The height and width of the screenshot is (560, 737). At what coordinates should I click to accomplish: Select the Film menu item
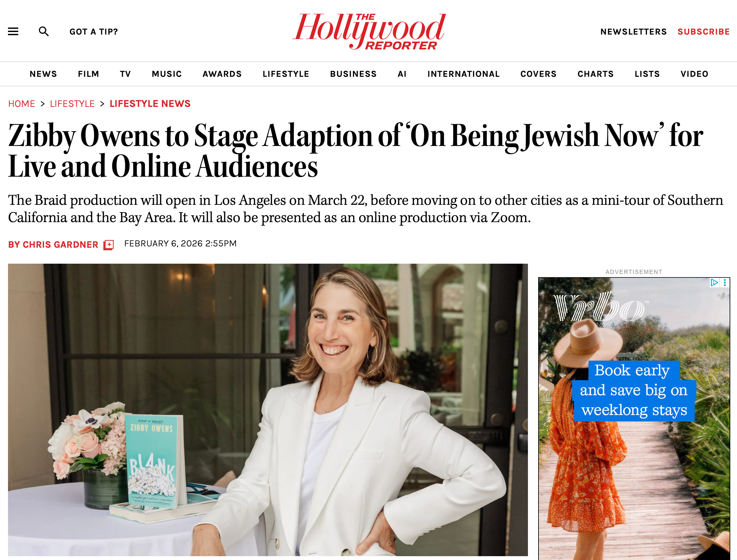click(x=88, y=74)
